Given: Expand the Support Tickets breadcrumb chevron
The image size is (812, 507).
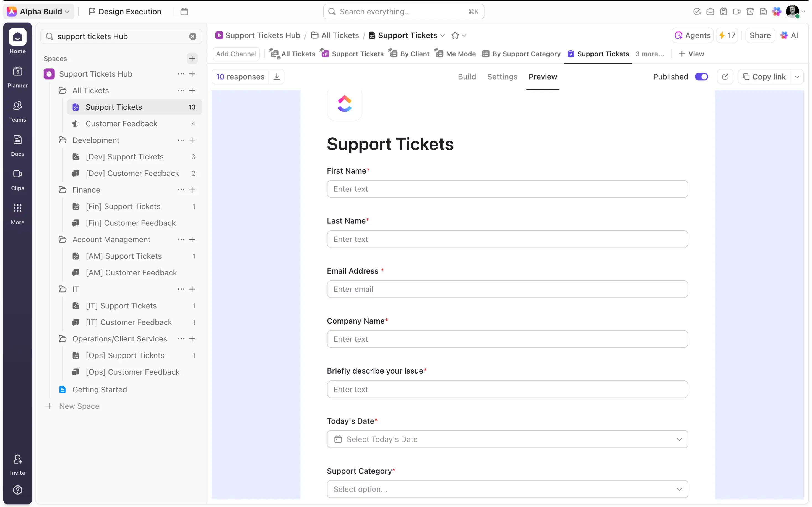Looking at the screenshot, I should 443,35.
